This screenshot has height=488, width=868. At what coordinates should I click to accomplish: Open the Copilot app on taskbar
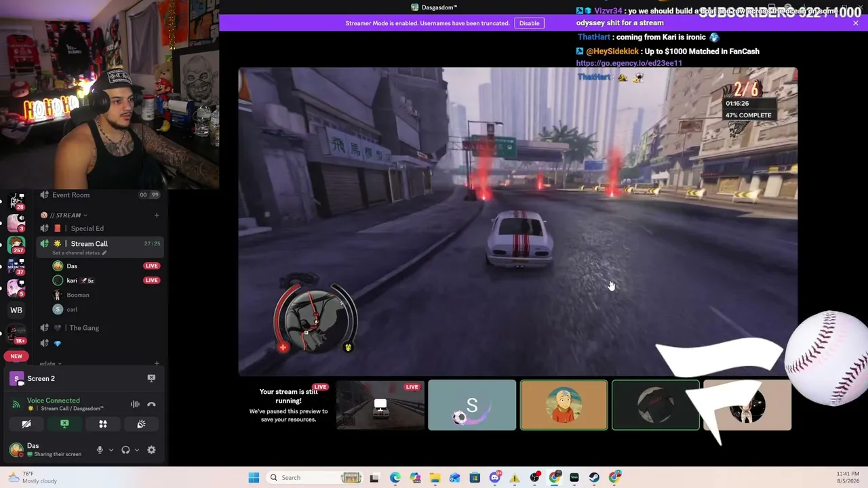(x=415, y=478)
